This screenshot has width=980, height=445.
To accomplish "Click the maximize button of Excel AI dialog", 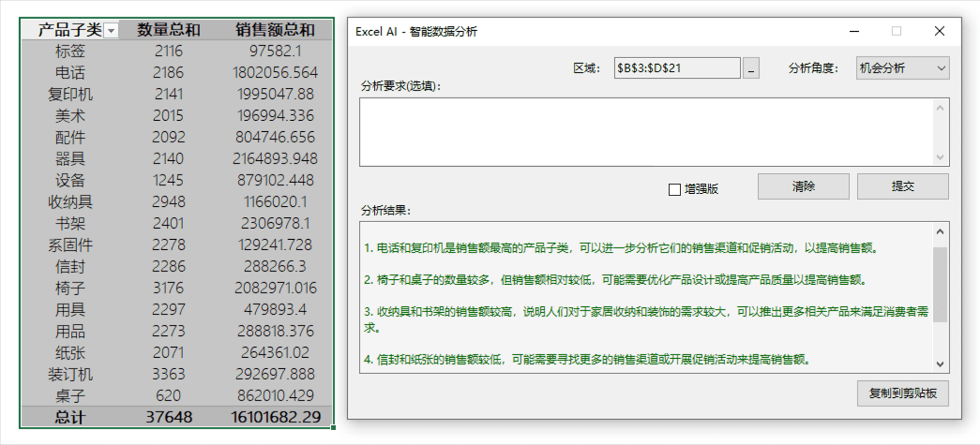I will 897,31.
